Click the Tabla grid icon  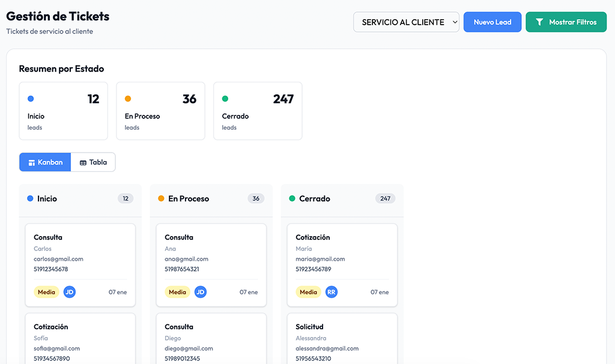point(83,163)
